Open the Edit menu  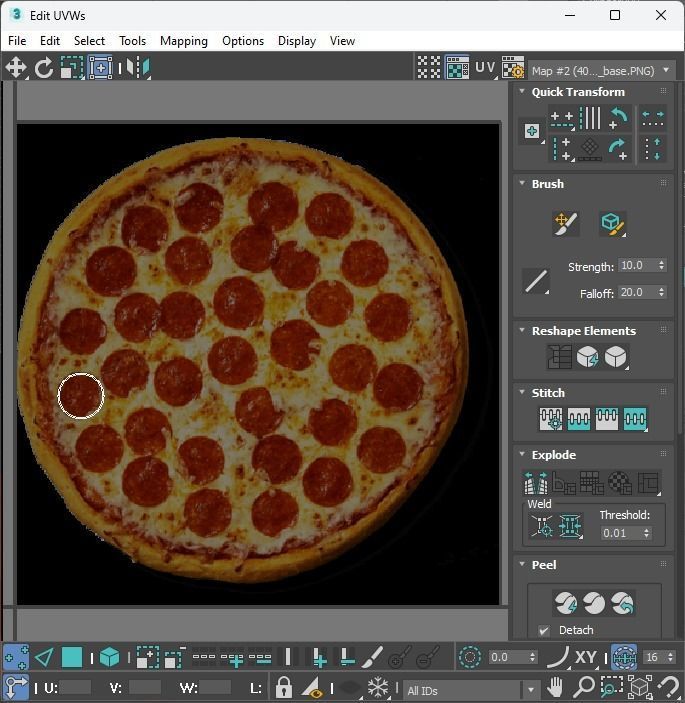pos(50,41)
